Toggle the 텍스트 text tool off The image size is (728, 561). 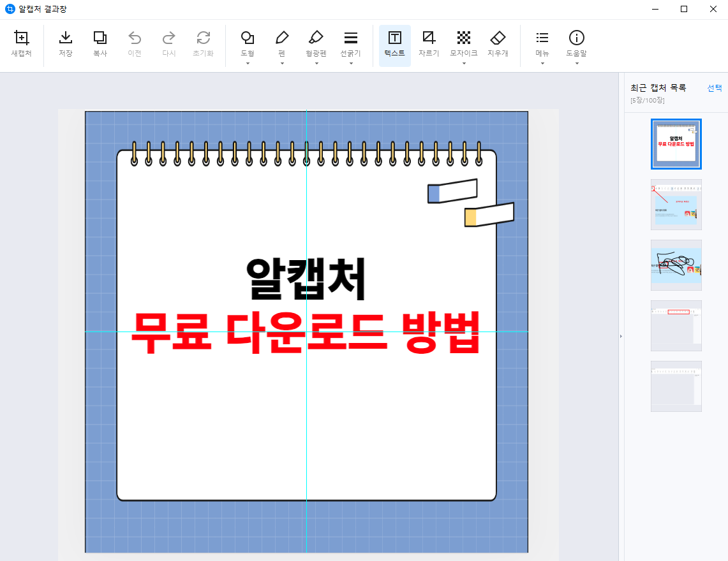coord(394,45)
